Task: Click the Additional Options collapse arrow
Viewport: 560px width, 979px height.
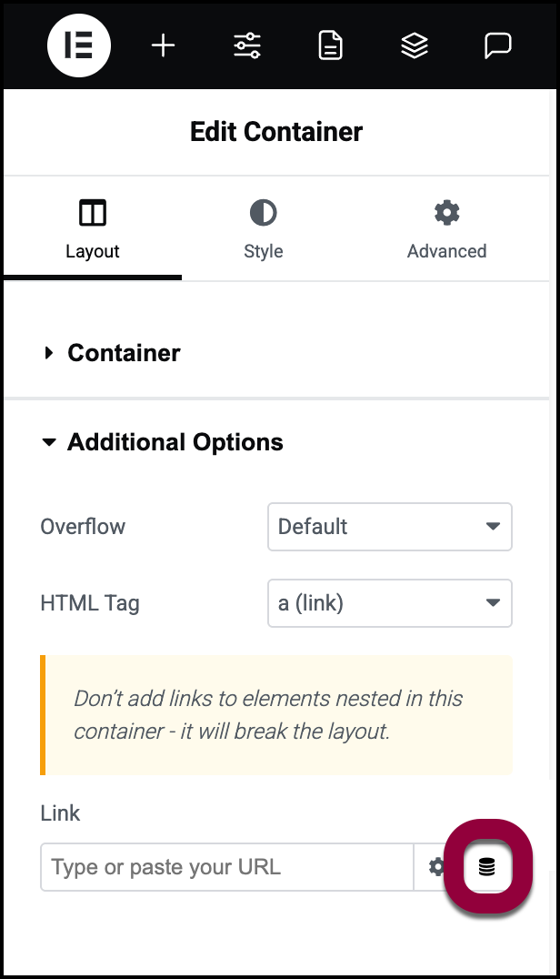Action: (49, 443)
